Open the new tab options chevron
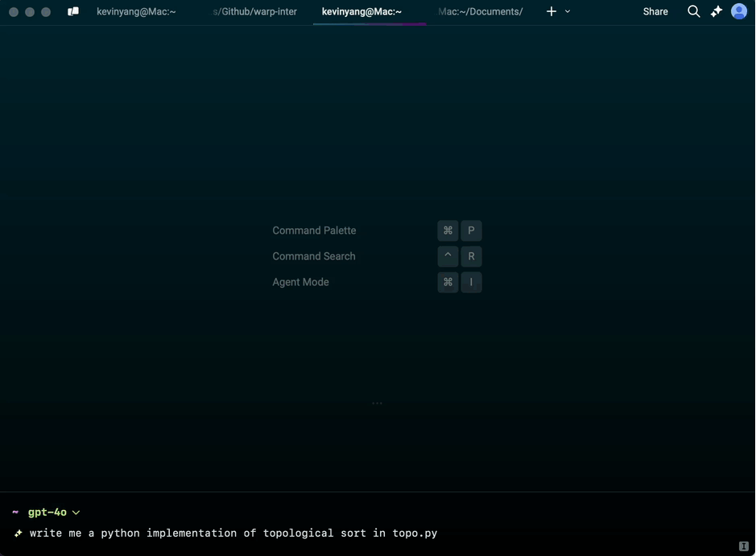Screen dimensions: 756x556 pos(568,12)
